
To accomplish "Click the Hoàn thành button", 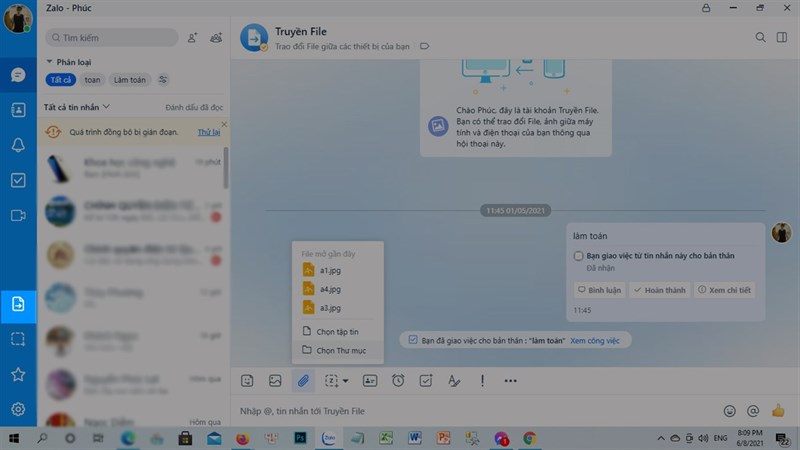I will coord(660,290).
